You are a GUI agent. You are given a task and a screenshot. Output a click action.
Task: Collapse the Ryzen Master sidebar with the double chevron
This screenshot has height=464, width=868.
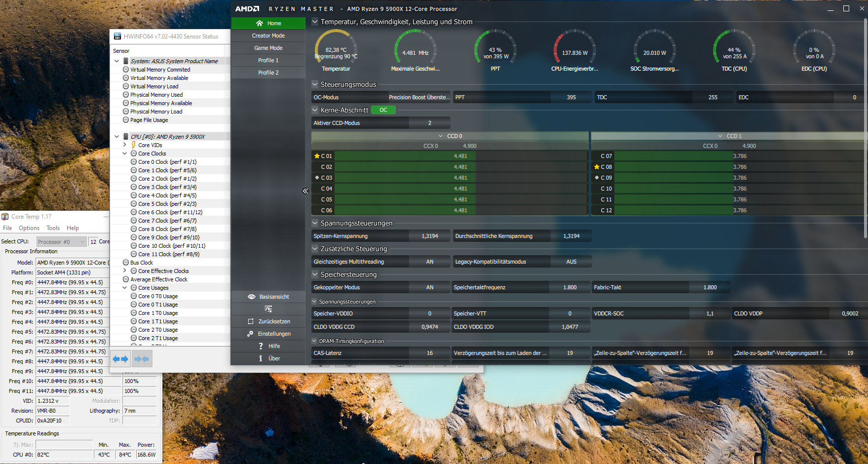305,191
